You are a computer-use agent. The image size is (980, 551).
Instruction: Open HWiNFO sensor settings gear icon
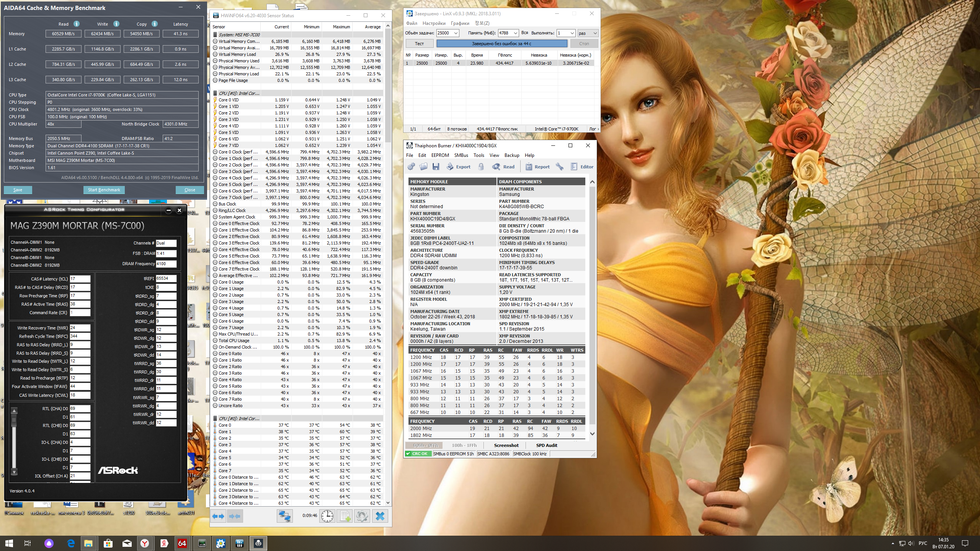tap(362, 516)
